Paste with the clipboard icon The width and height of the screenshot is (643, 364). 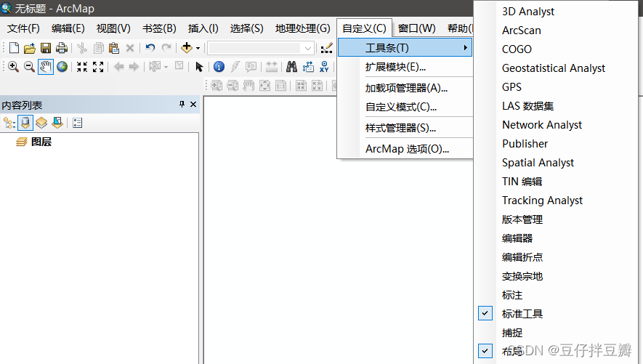114,49
